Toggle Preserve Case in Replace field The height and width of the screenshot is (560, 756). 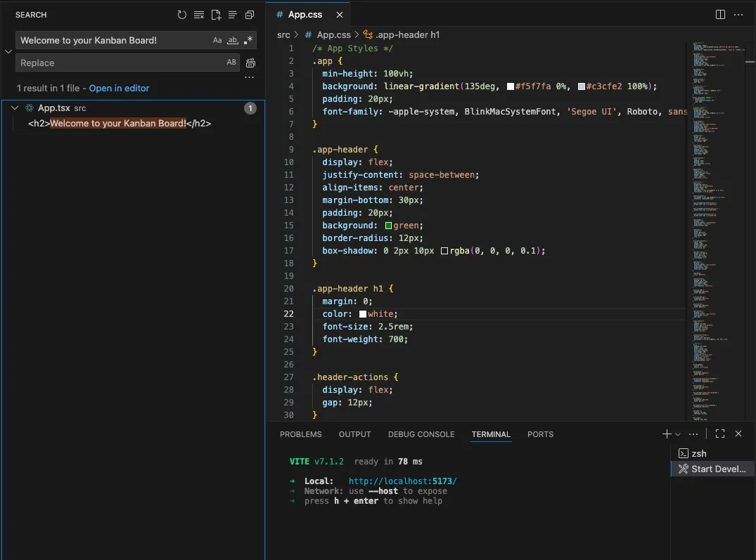(231, 63)
